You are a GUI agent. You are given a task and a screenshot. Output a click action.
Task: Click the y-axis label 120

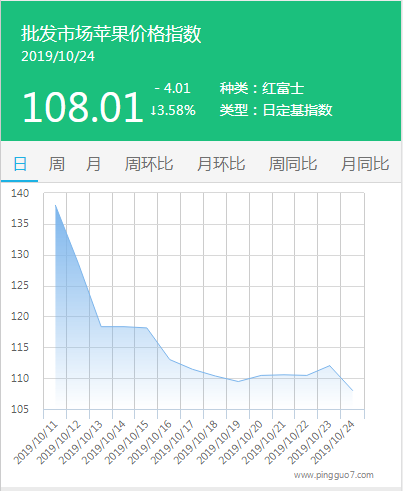(20, 316)
